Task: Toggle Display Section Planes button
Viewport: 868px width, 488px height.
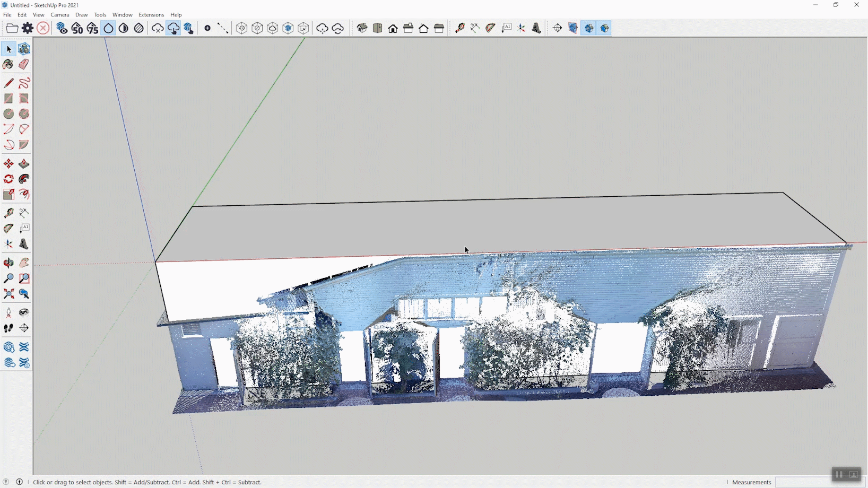Action: 573,28
